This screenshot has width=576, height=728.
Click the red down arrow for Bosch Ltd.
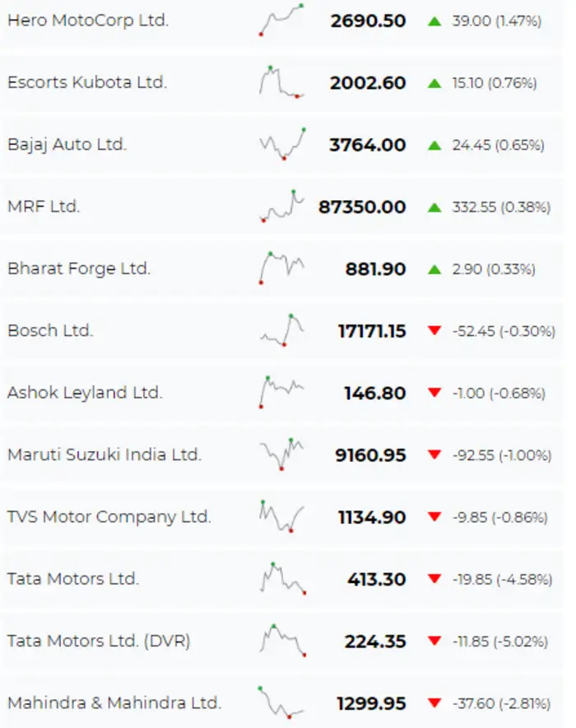click(434, 331)
